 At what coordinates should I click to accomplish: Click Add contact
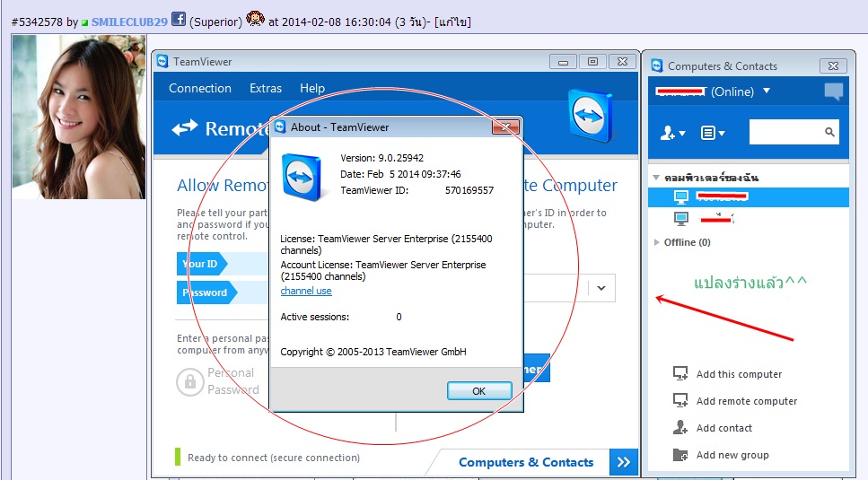(x=724, y=428)
